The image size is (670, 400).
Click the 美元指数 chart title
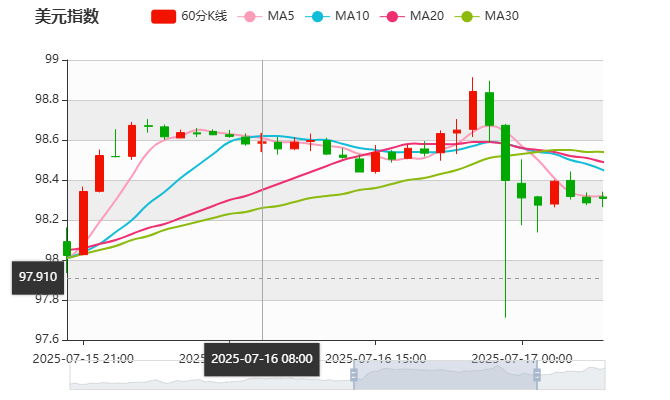pos(66,16)
